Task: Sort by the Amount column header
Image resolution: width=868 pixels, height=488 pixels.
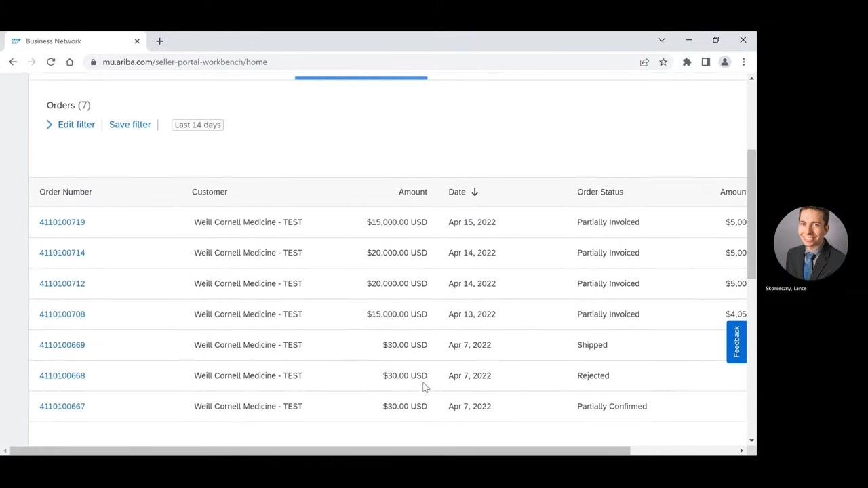Action: pyautogui.click(x=413, y=192)
